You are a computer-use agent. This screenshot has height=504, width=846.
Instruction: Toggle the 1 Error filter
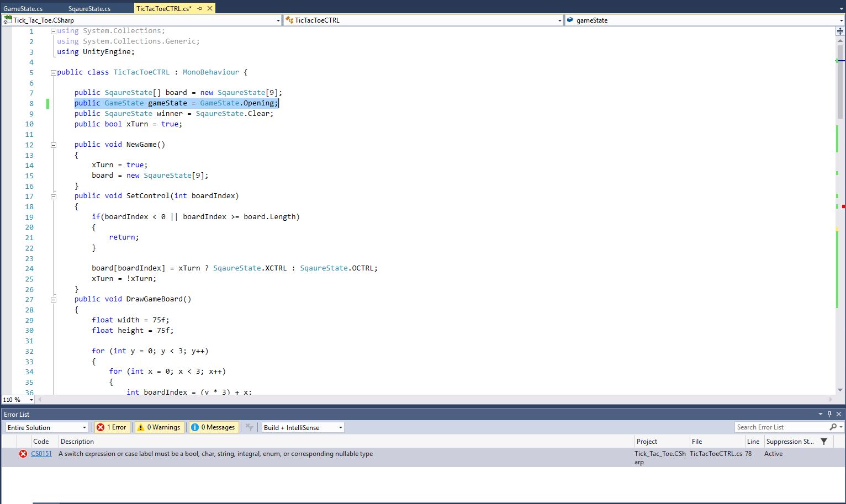coord(112,427)
